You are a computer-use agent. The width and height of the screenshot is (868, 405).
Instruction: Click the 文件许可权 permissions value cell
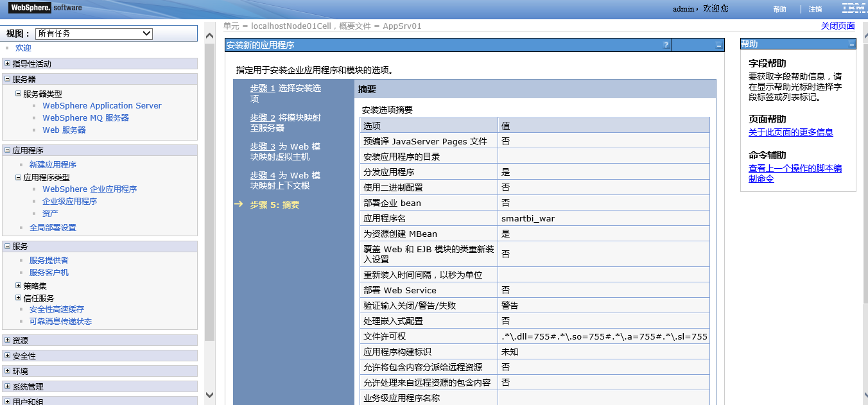[x=604, y=336]
